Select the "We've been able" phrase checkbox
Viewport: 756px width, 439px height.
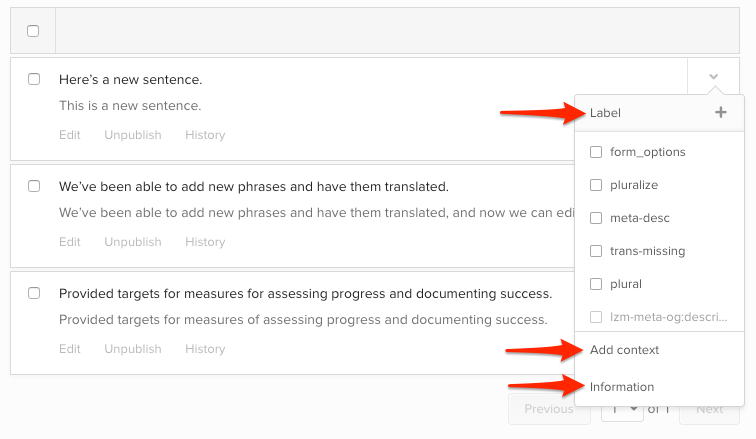pyautogui.click(x=34, y=186)
